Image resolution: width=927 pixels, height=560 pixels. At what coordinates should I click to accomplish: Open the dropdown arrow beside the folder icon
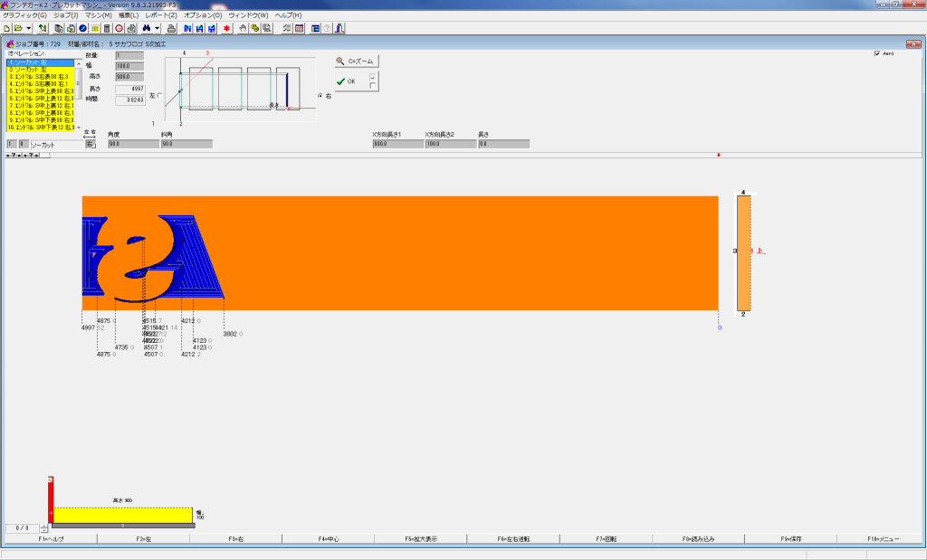click(28, 28)
